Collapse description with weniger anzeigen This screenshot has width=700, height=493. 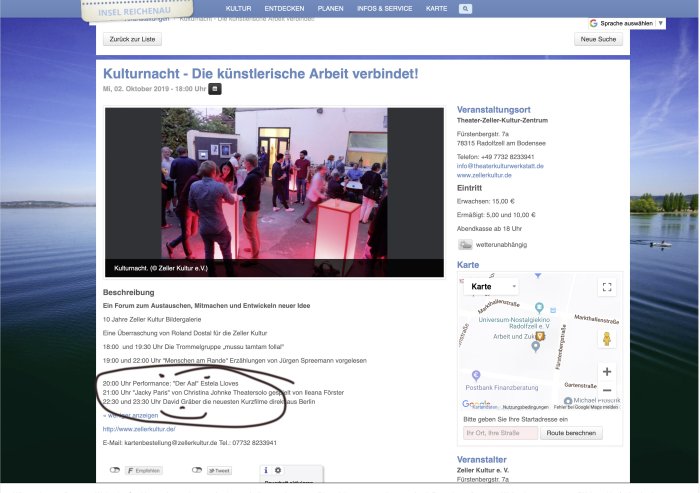(x=130, y=415)
